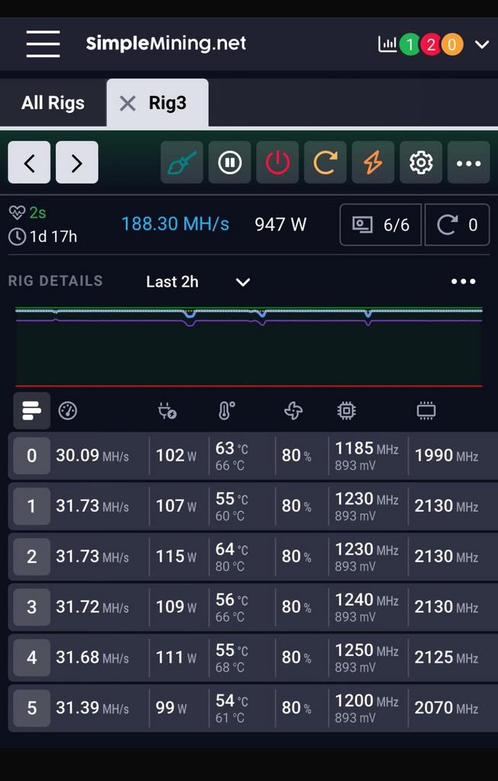Toggle the bar list view icon
Screen dimensions: 498x781
(x=32, y=411)
